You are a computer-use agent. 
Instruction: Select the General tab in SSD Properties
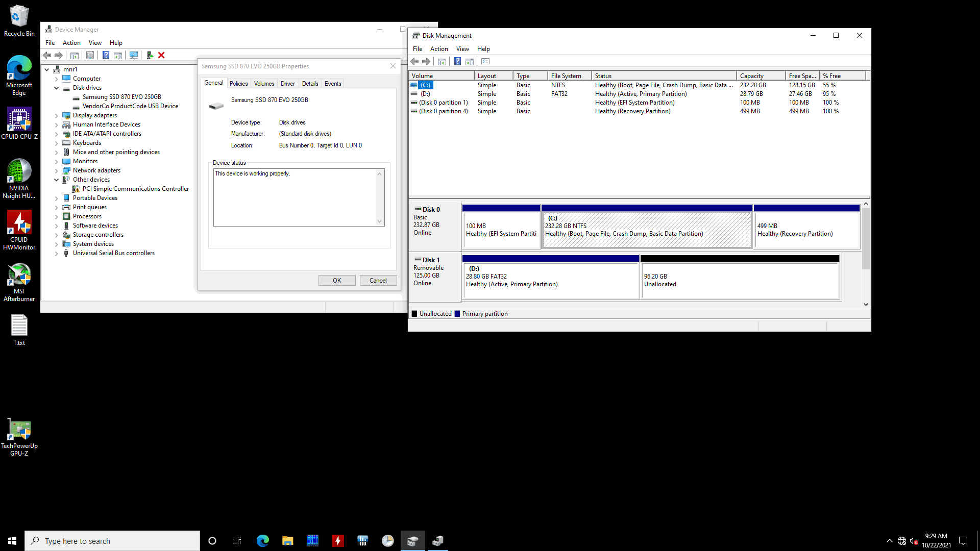[x=213, y=83]
